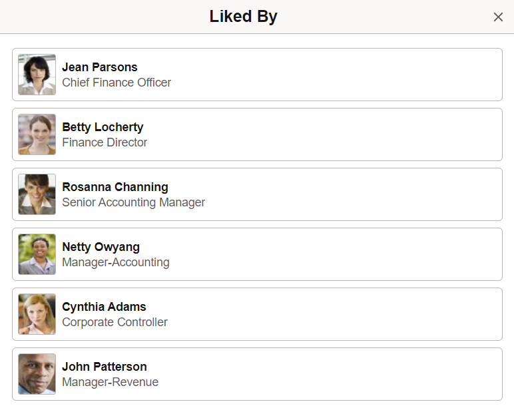The width and height of the screenshot is (514, 420).
Task: Close the Liked By dialog
Action: tap(498, 17)
